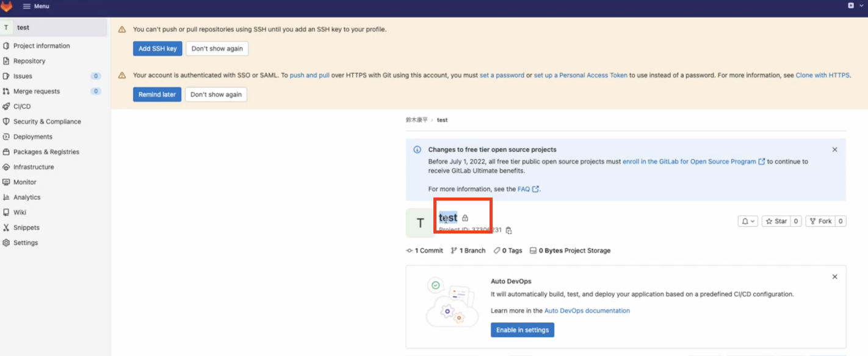Click the Add SSH key button
Image resolution: width=868 pixels, height=356 pixels.
(157, 49)
